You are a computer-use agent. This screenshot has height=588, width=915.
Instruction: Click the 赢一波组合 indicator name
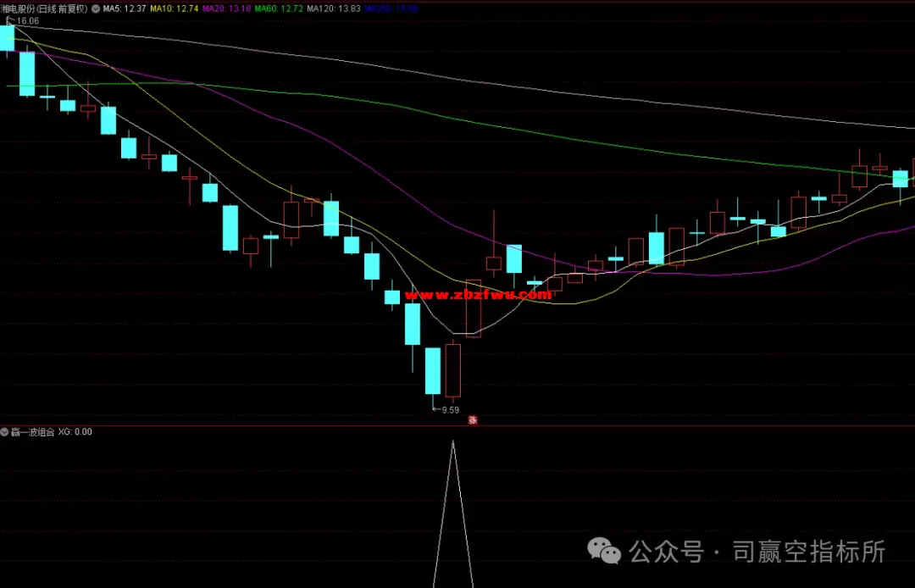pos(33,432)
